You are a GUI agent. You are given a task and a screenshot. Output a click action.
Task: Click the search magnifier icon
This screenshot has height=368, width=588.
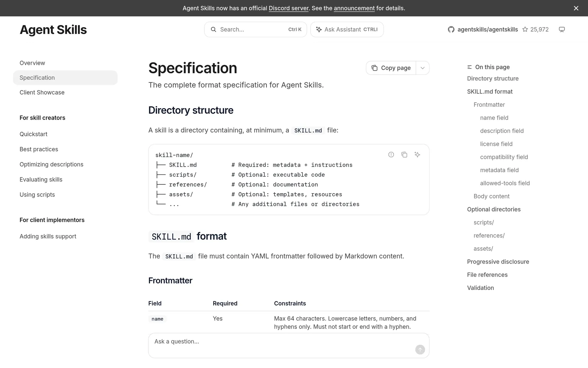tap(214, 29)
